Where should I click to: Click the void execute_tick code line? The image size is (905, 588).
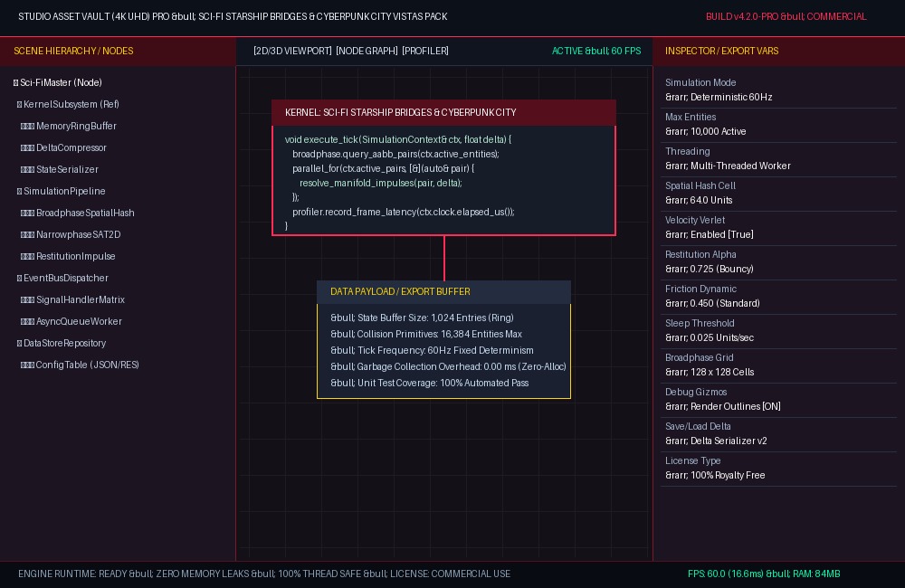(x=398, y=139)
